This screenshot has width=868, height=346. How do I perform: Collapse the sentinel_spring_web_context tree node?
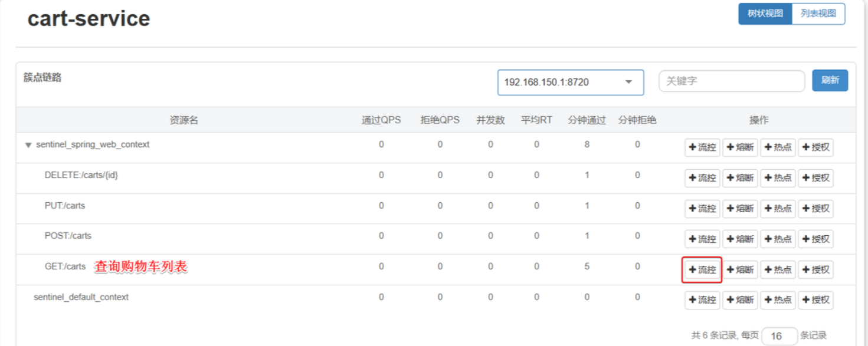point(28,145)
